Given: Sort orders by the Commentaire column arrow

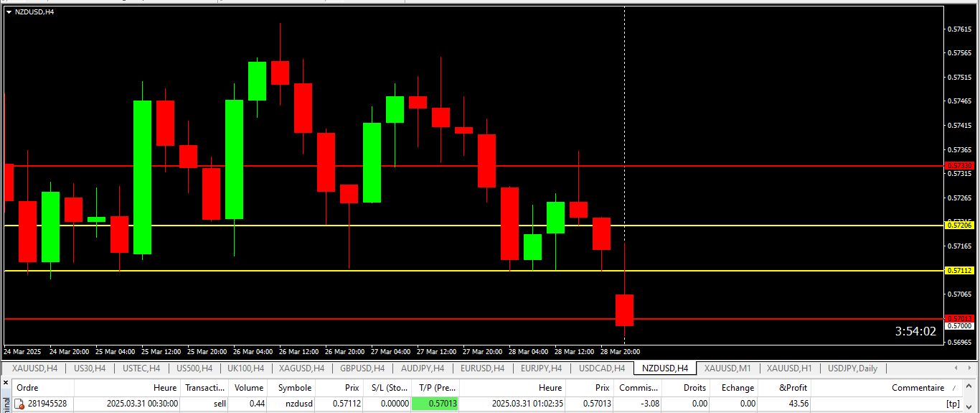Looking at the screenshot, I should [x=953, y=388].
